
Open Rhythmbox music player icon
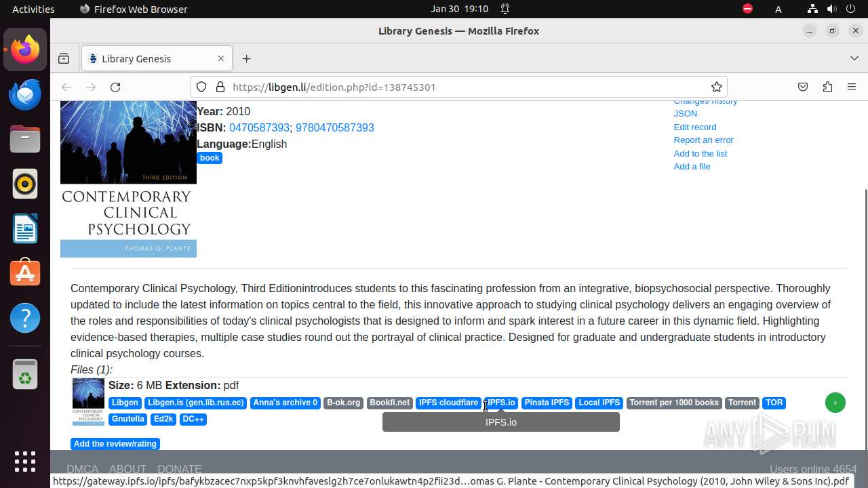click(25, 184)
